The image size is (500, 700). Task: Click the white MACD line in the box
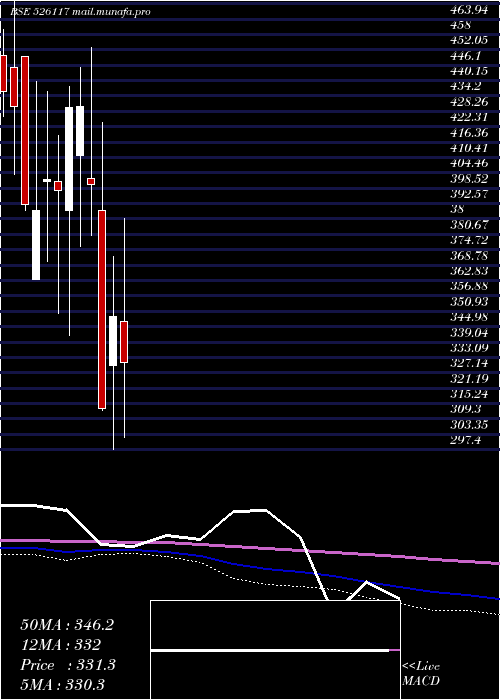point(270,650)
